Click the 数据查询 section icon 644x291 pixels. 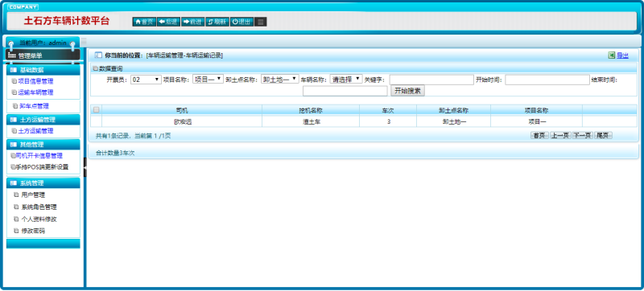96,69
